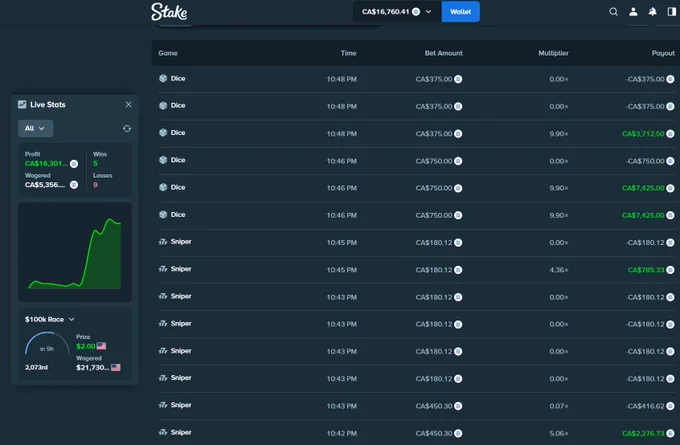Click the currency coin icon beside CA$16,760.41
This screenshot has width=680, height=445.
416,12
